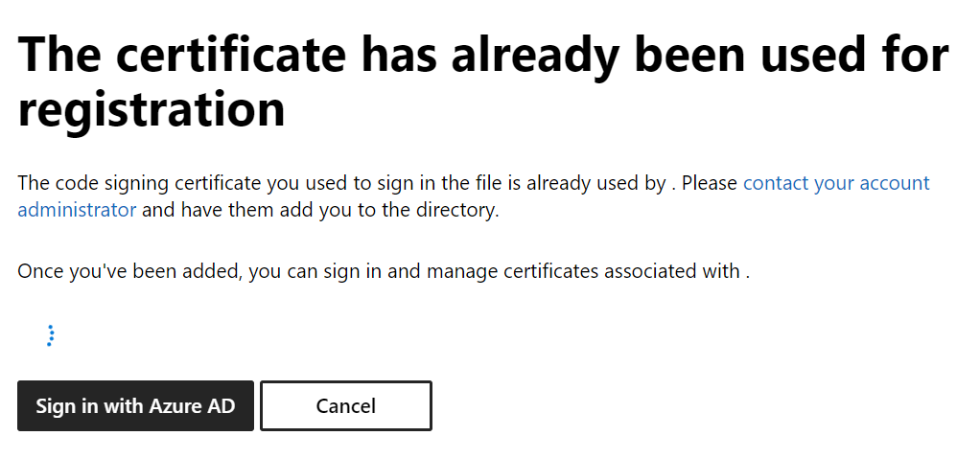Viewport: 980px width, 459px height.
Task: Click the phrase already used by in first paragraph
Action: (x=596, y=184)
